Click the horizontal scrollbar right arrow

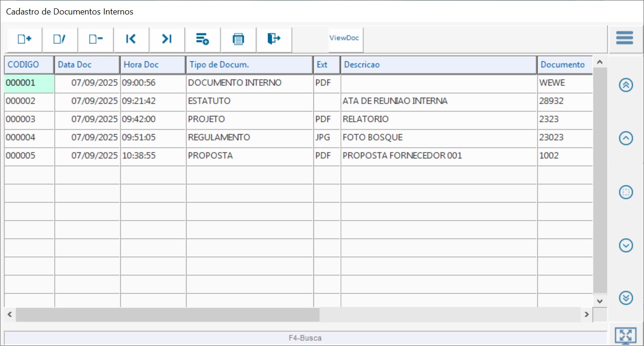(x=587, y=315)
